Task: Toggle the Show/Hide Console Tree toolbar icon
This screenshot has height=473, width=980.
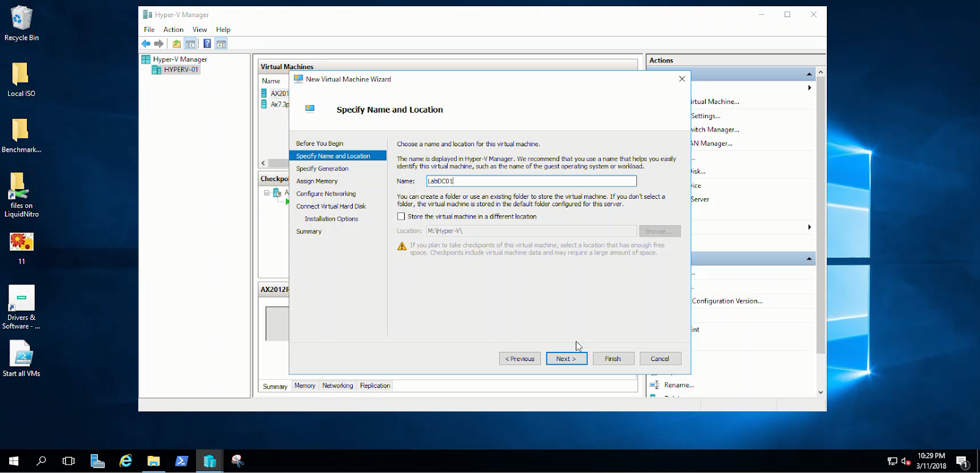Action: tap(190, 43)
